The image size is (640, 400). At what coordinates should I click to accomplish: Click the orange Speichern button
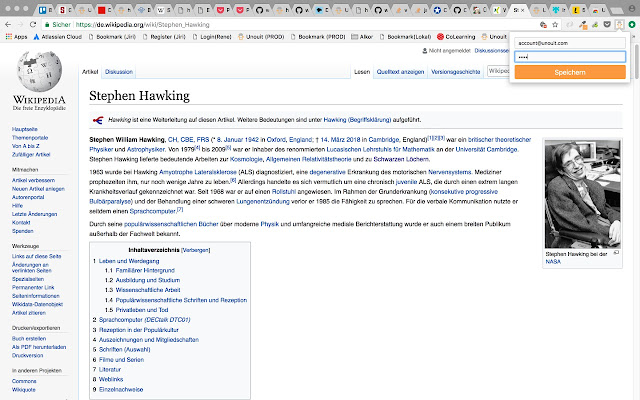[570, 72]
